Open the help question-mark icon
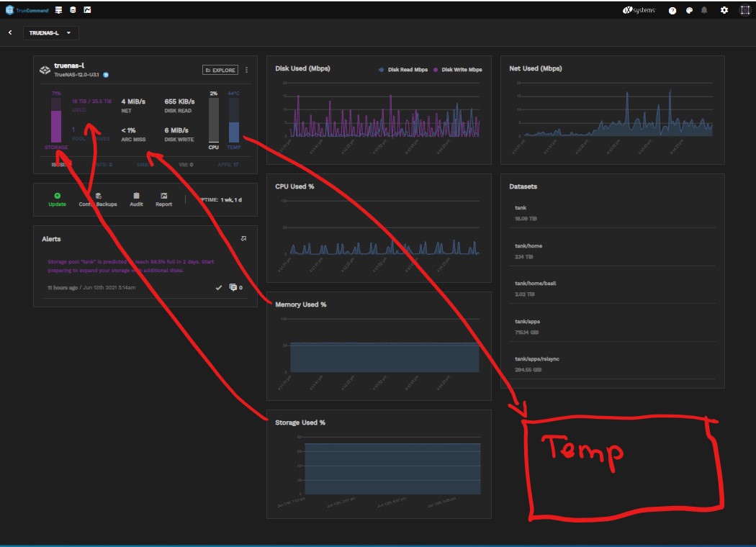Image resolution: width=756 pixels, height=547 pixels. click(x=672, y=11)
